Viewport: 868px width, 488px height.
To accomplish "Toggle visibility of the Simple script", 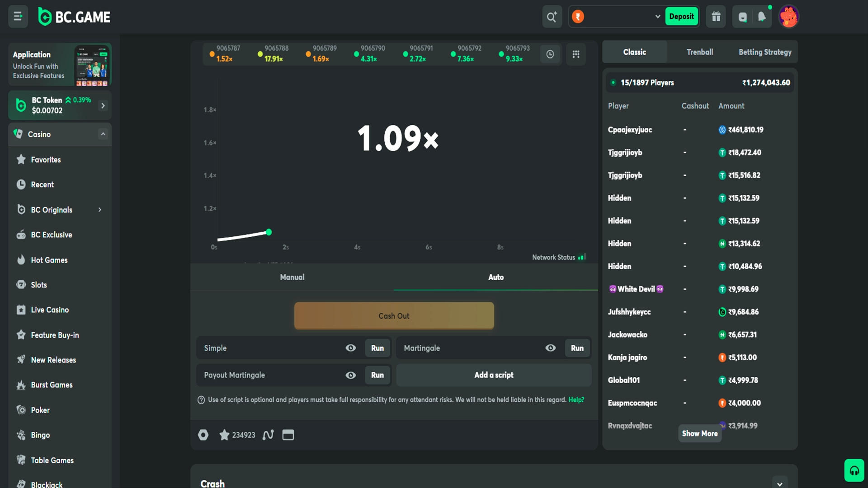I will [x=351, y=348].
